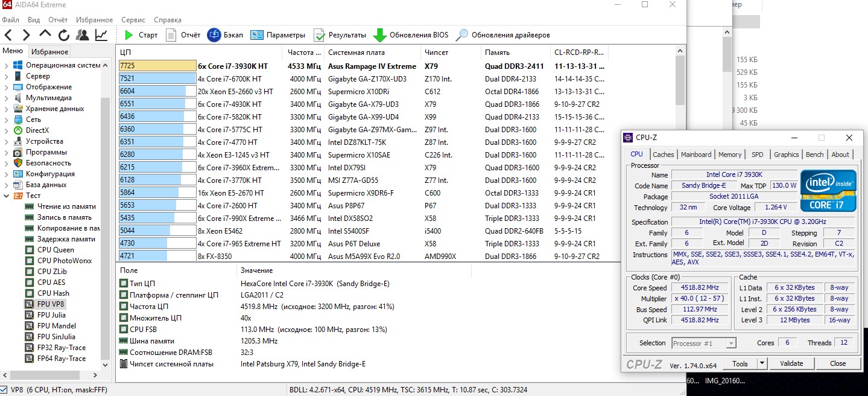Viewport: 868px width, 396px height.
Task: Open the Сервис menu
Action: (x=133, y=20)
